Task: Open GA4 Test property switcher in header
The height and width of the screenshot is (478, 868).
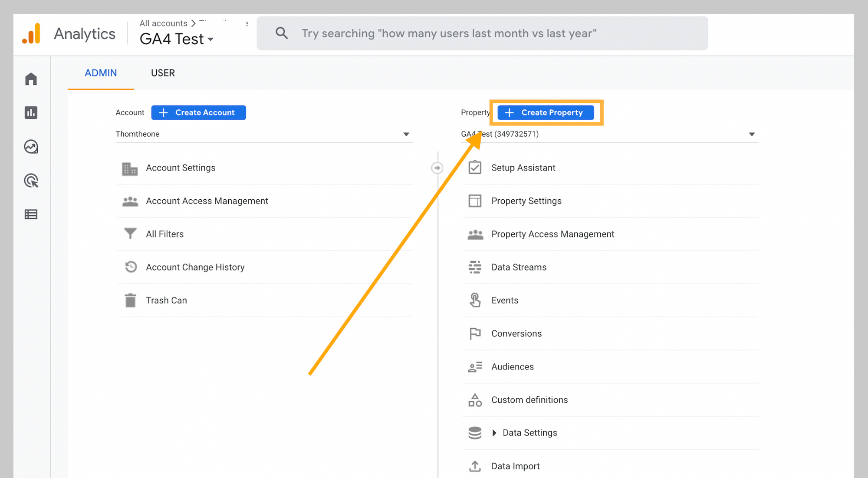Action: tap(177, 40)
